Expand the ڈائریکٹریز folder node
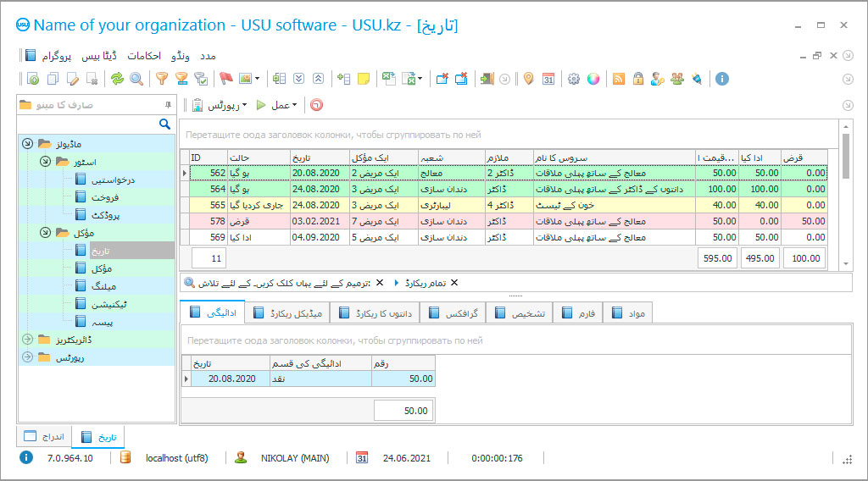This screenshot has height=481, width=868. (x=27, y=339)
